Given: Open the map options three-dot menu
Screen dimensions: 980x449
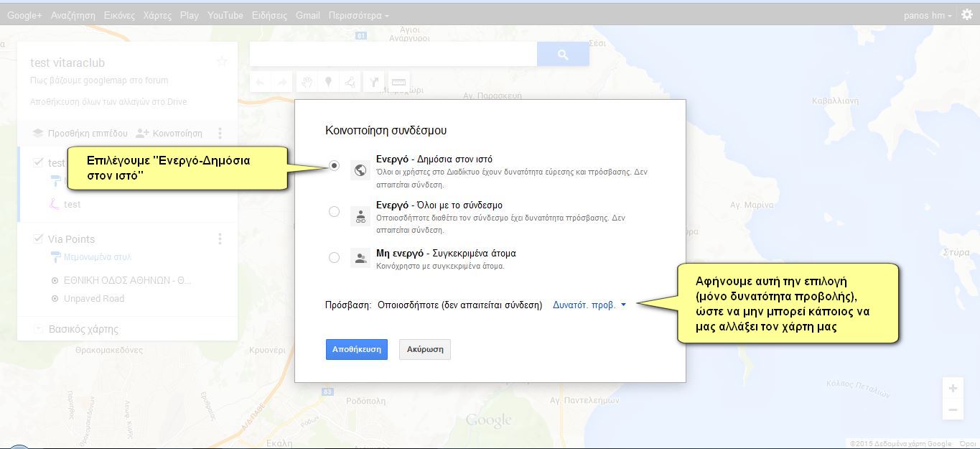Looking at the screenshot, I should click(x=220, y=133).
